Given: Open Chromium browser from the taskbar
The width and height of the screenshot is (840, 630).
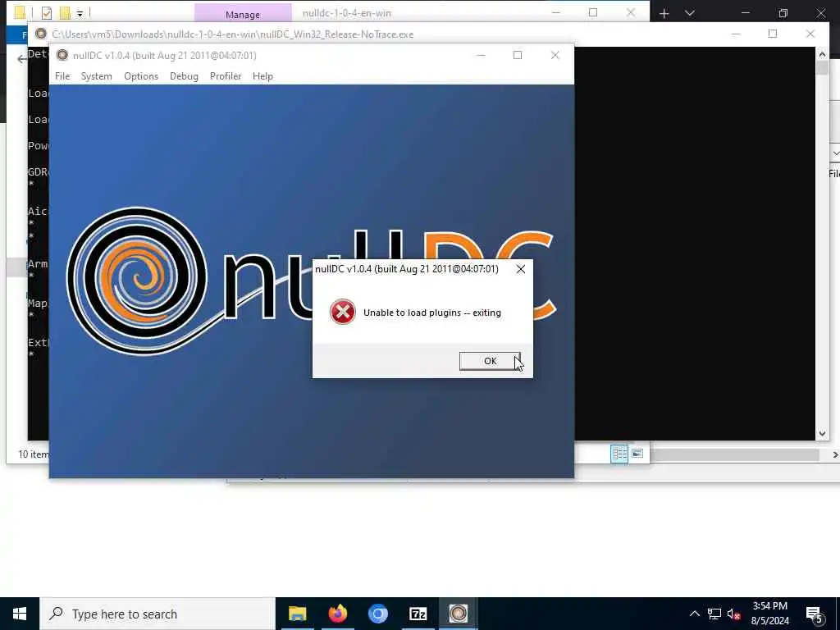Looking at the screenshot, I should coord(377,614).
